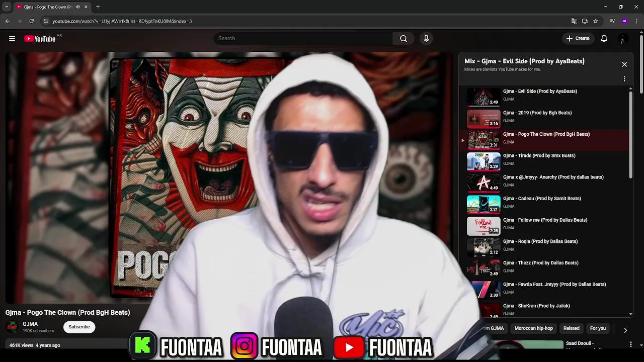The image size is (644, 362).
Task: Open the tab search dropdown arrow
Action: 7,7
